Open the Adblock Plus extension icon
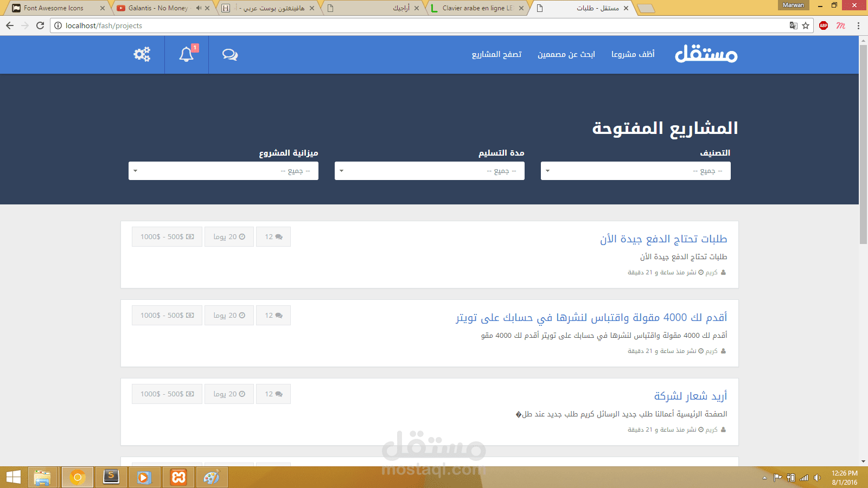The image size is (868, 488). [824, 25]
